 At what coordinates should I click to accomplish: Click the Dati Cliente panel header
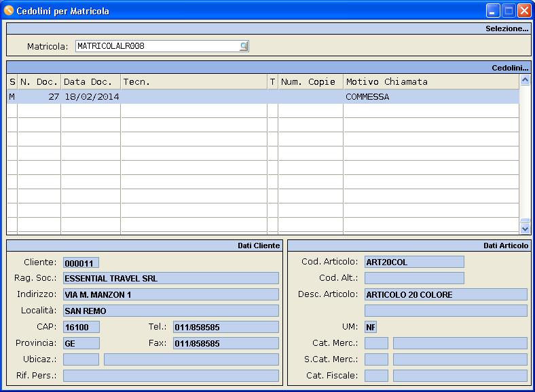[145, 246]
